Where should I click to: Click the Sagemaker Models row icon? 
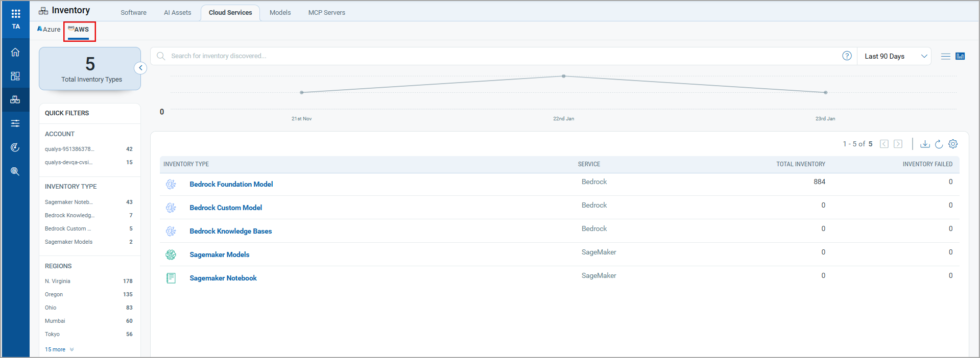[171, 254]
